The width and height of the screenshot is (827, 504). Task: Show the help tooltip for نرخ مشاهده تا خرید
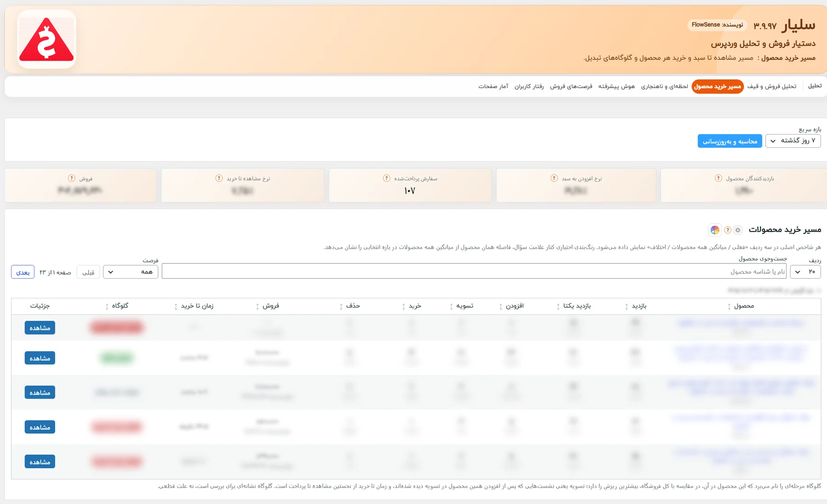(219, 178)
